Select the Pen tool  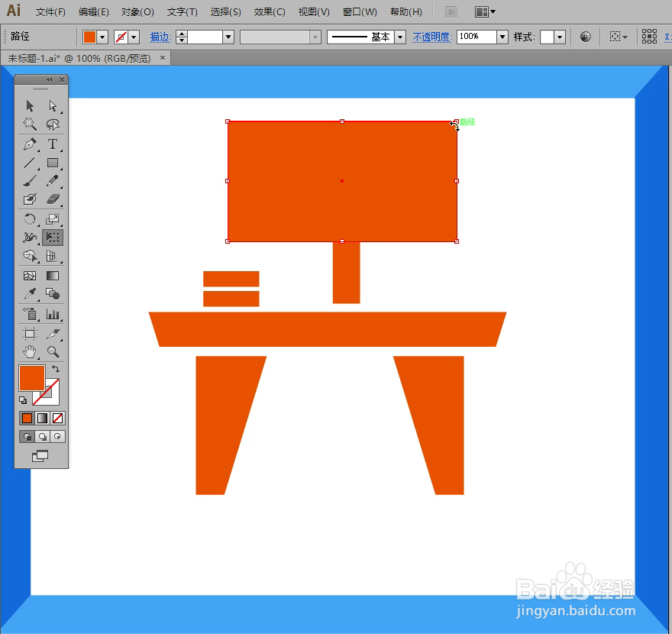pyautogui.click(x=30, y=144)
